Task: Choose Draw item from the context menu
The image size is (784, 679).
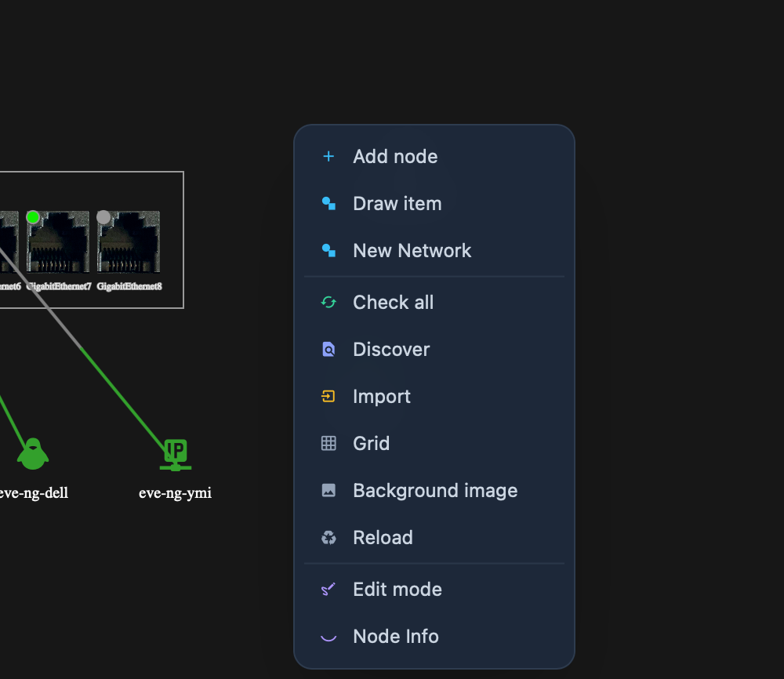Action: pos(434,204)
